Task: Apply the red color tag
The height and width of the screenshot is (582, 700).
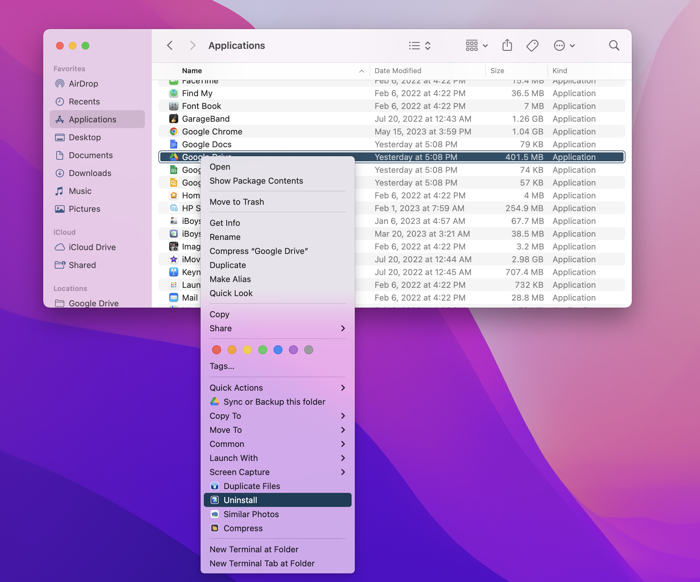Action: pos(216,350)
